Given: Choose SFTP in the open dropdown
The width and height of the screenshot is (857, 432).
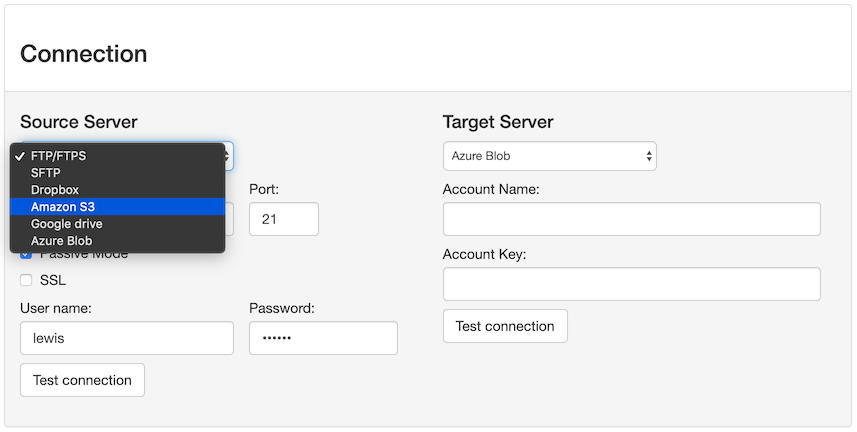Looking at the screenshot, I should [118, 173].
